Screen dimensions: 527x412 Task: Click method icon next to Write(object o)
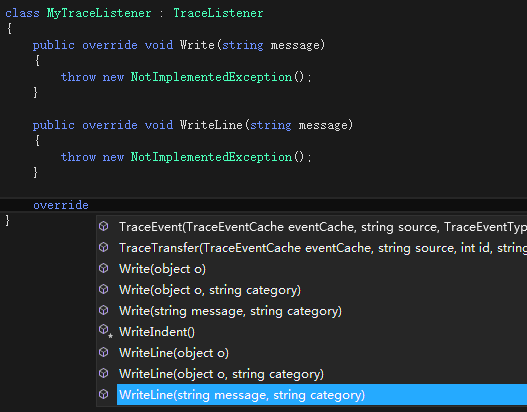pyautogui.click(x=104, y=268)
